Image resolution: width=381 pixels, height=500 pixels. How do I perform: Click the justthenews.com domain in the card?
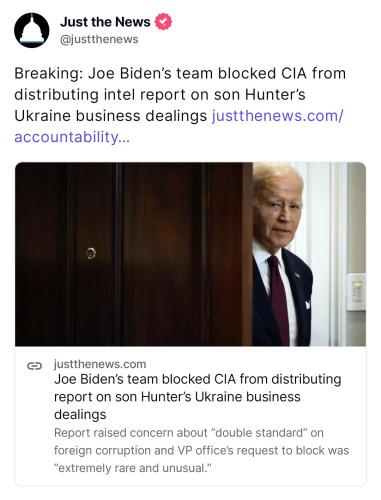click(x=100, y=364)
